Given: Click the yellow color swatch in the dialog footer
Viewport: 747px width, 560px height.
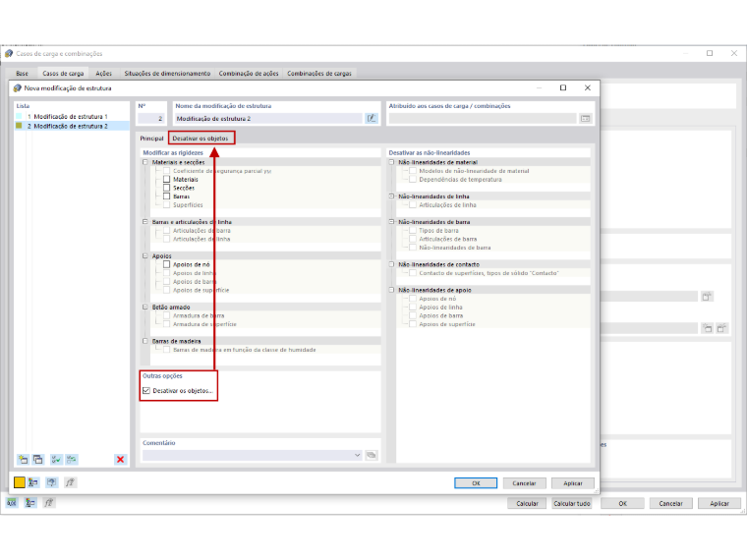Looking at the screenshot, I should 19,482.
